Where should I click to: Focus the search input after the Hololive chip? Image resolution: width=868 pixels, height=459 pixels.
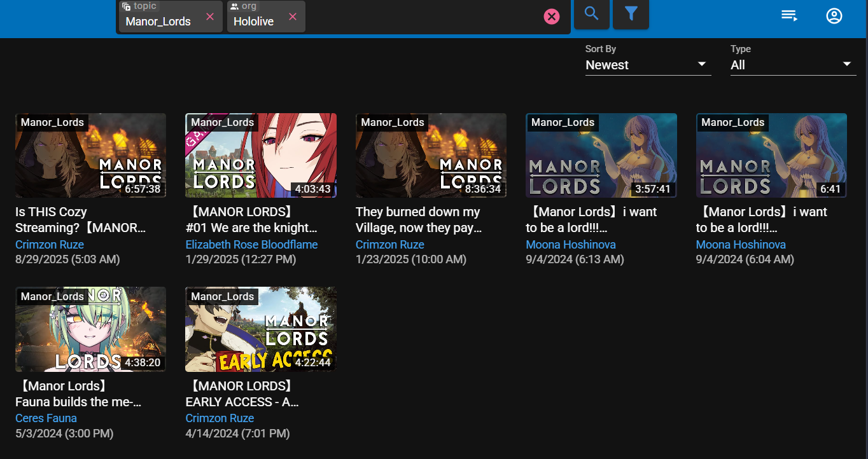(x=423, y=17)
